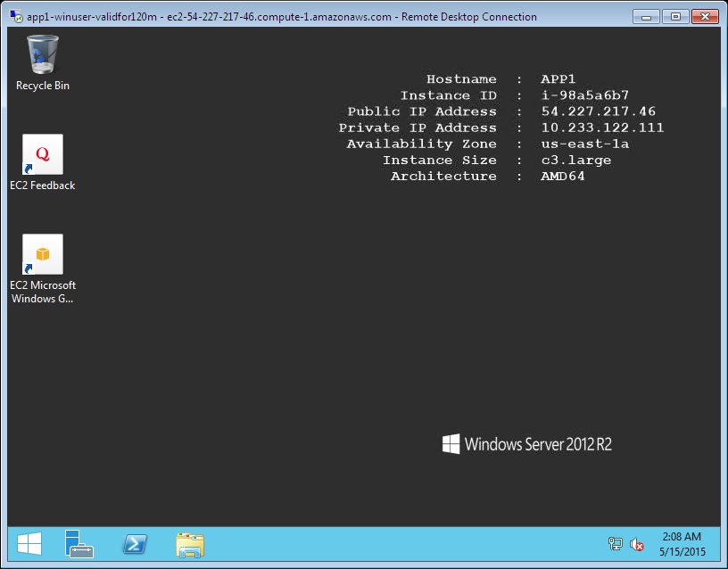Click the Show Desktop strip at taskbar end
This screenshot has width=728, height=569.
click(717, 544)
